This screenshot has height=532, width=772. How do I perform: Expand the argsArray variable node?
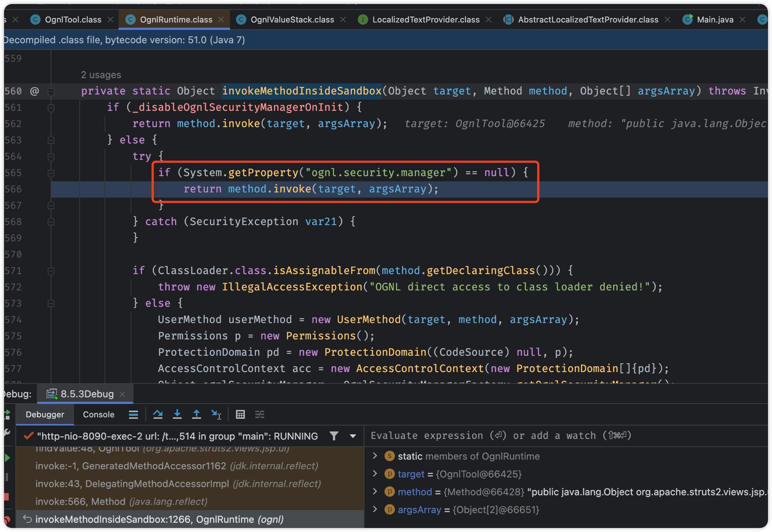tap(375, 509)
